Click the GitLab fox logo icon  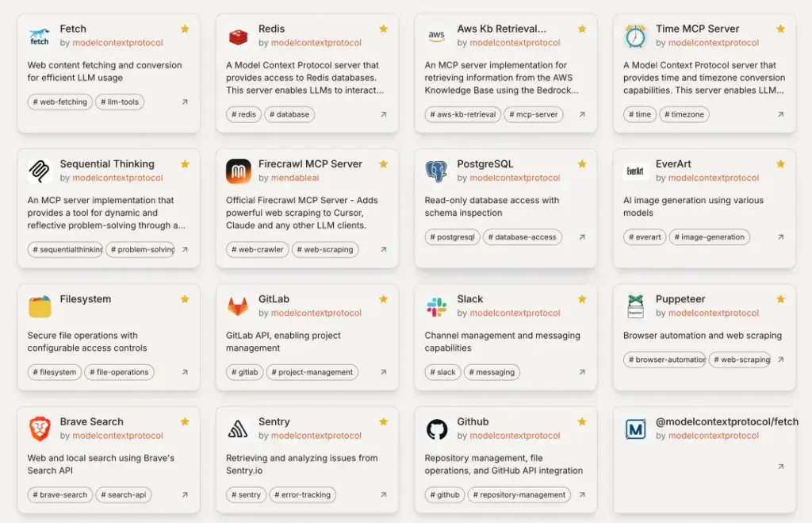coord(238,306)
